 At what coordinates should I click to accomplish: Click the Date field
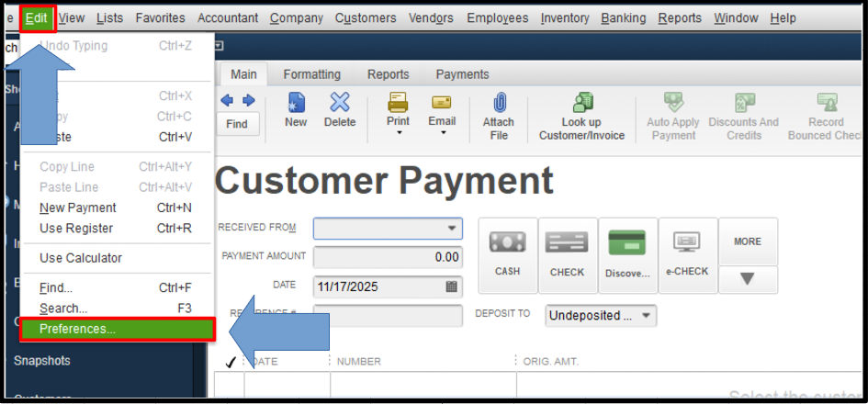388,286
